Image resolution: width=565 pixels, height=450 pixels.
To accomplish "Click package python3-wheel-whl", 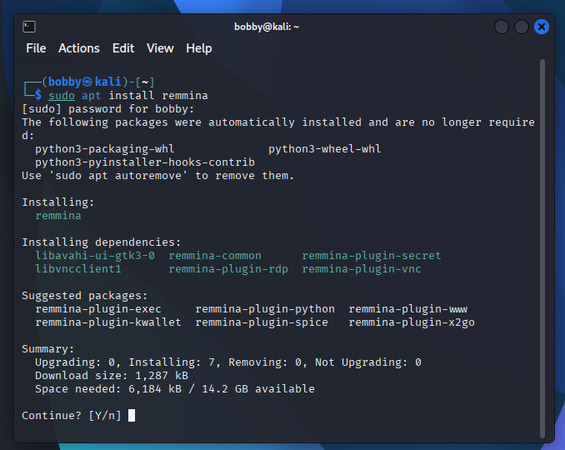I will click(324, 149).
